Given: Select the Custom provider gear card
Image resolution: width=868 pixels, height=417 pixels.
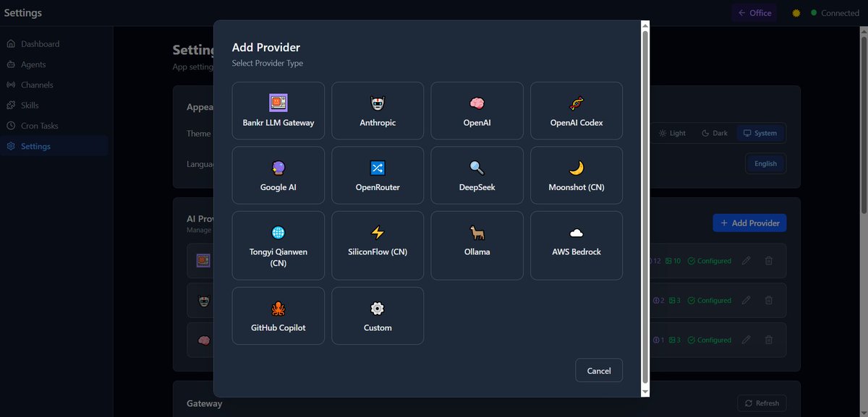Looking at the screenshot, I should pos(378,316).
